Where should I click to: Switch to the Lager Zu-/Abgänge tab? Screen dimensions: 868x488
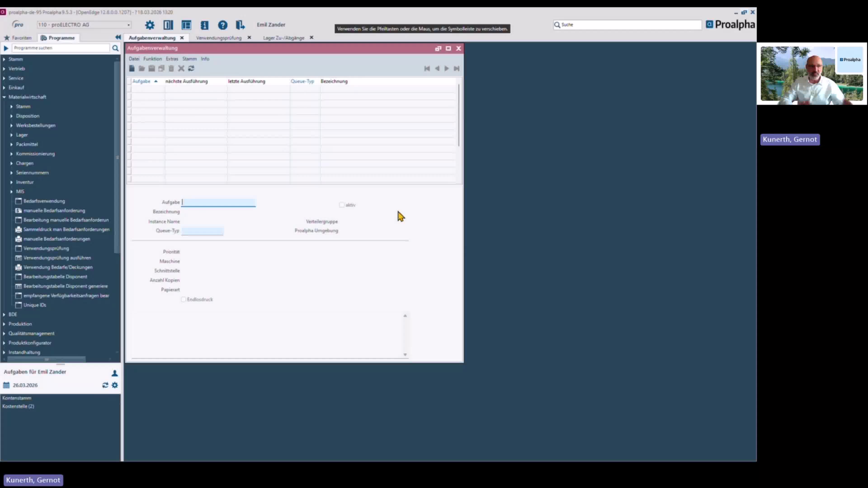[x=283, y=38]
